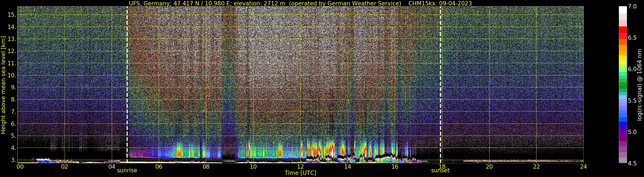The image size is (644, 177).
Task: Select the '6.5' value on the colorbar
Action: pyautogui.click(x=632, y=38)
